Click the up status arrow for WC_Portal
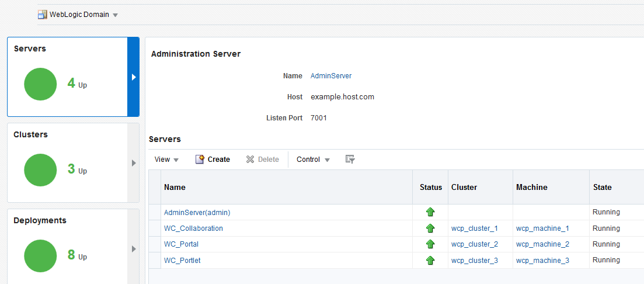Viewport: 644px width, 284px height. point(430,244)
